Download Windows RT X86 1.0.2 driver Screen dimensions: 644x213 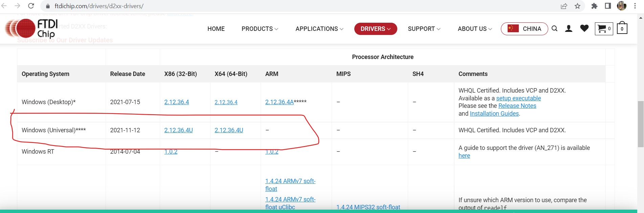pos(171,152)
